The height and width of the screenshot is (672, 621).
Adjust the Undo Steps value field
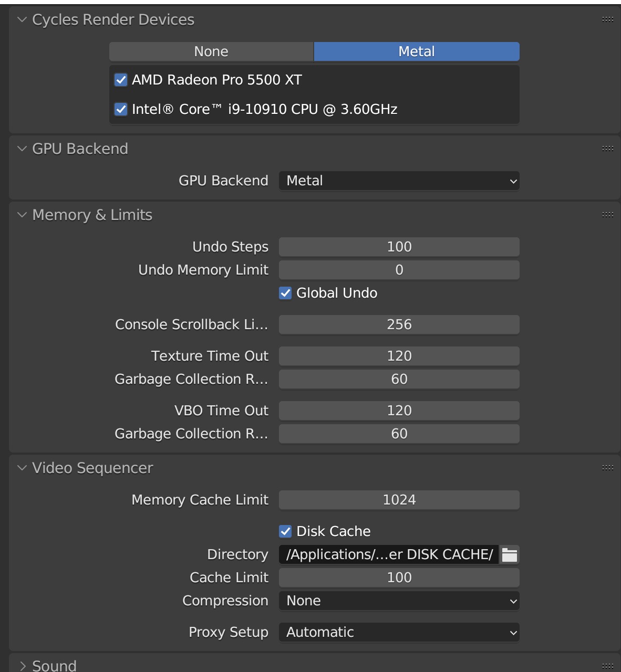(x=399, y=247)
